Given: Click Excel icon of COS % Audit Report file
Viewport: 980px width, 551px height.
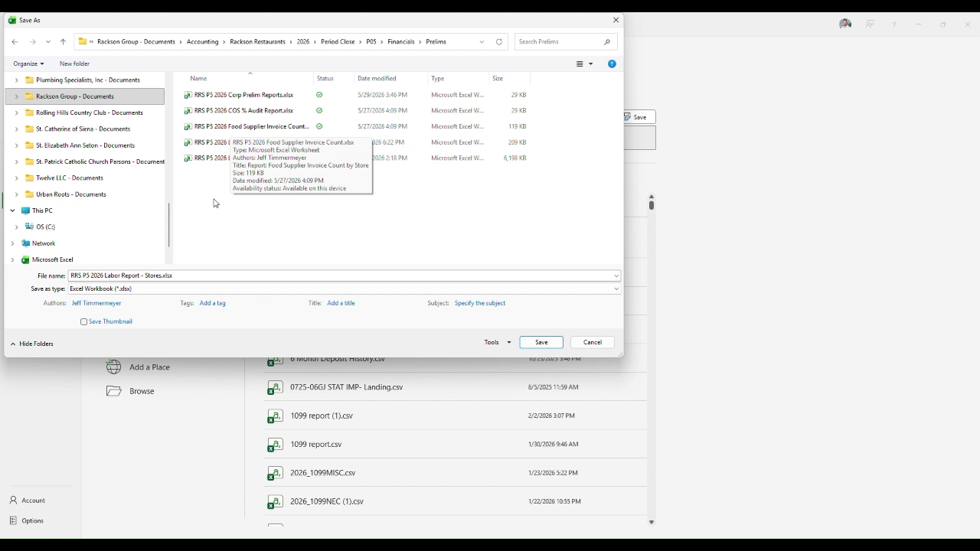Looking at the screenshot, I should pyautogui.click(x=188, y=111).
